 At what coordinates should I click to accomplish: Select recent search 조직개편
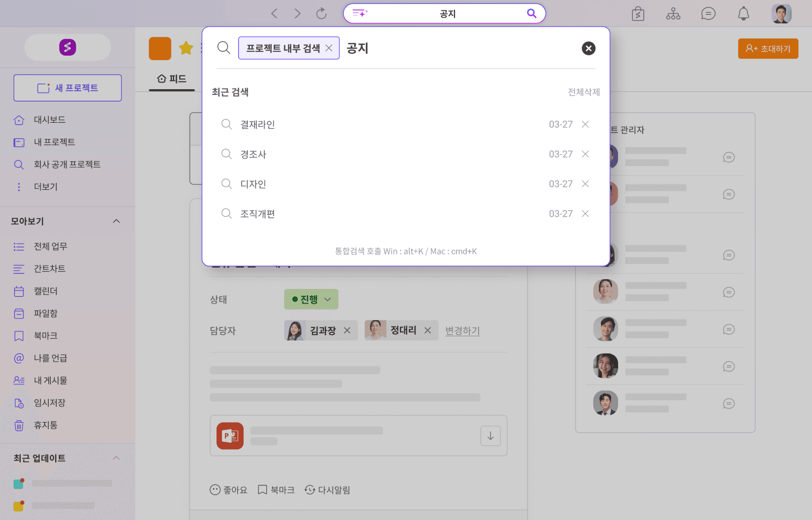[x=258, y=214]
